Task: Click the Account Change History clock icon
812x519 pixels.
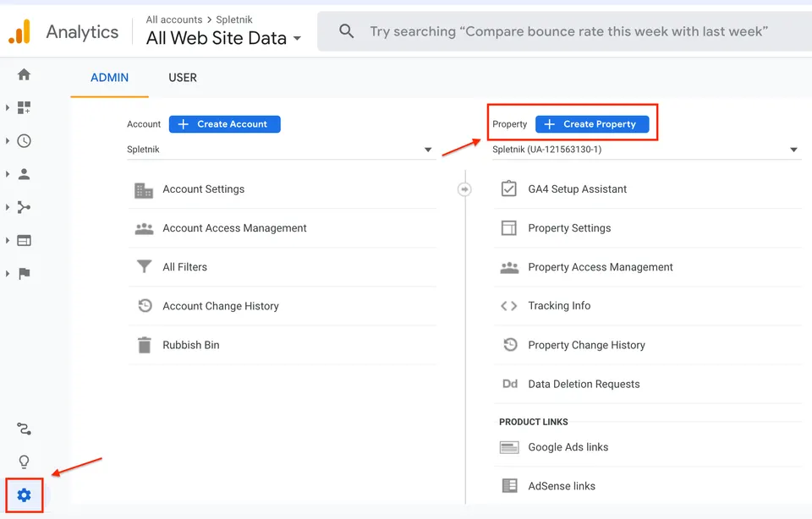Action: click(x=145, y=305)
